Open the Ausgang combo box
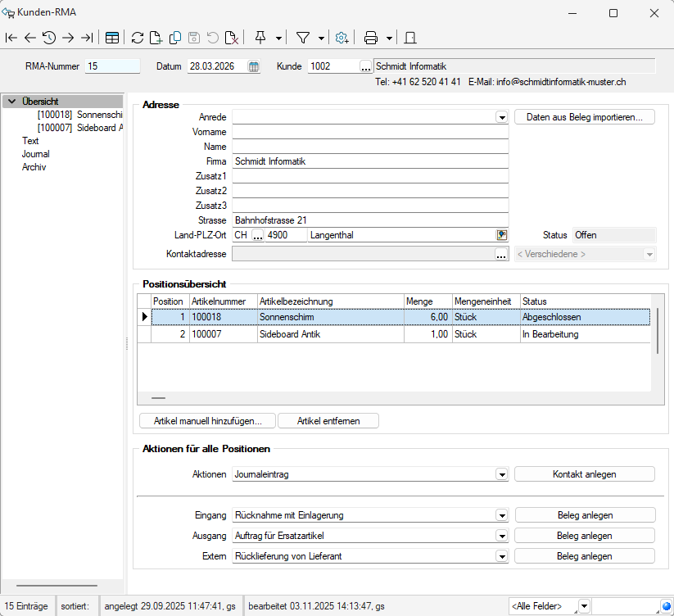 pyautogui.click(x=501, y=536)
